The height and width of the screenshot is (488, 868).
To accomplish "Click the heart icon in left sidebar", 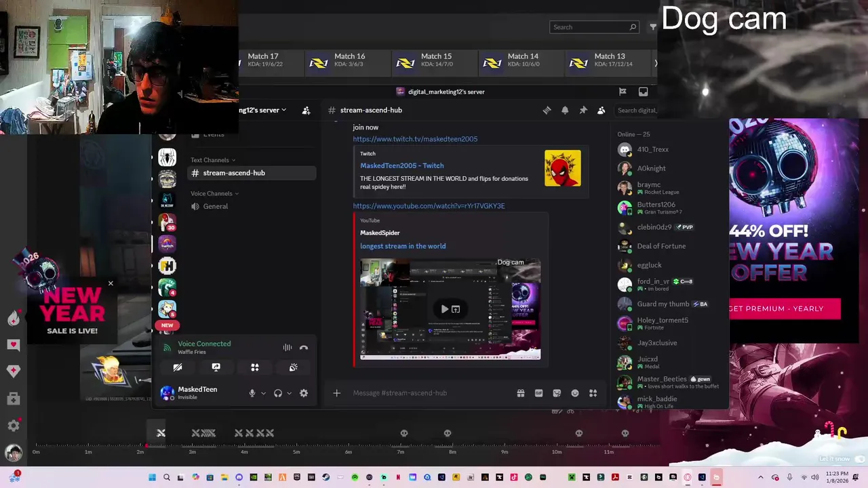I will 14,345.
